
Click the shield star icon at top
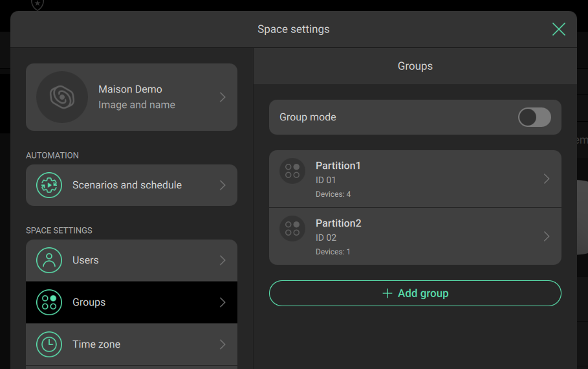[38, 5]
